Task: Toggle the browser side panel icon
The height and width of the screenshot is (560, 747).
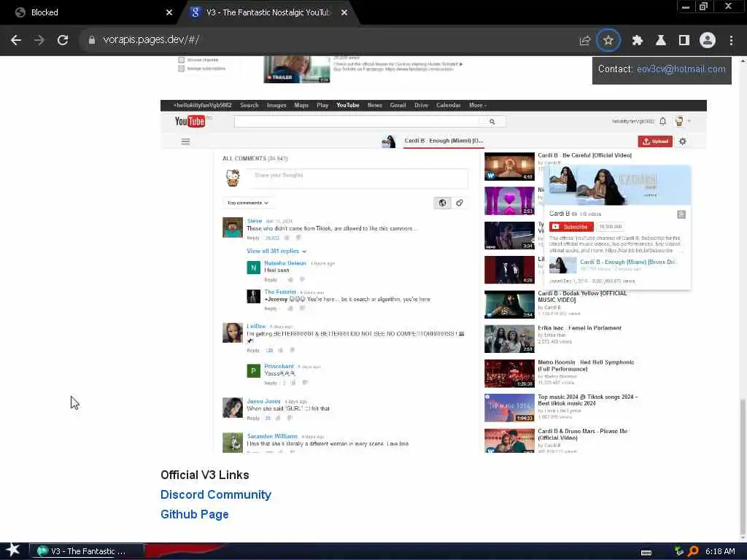Action: pyautogui.click(x=684, y=41)
